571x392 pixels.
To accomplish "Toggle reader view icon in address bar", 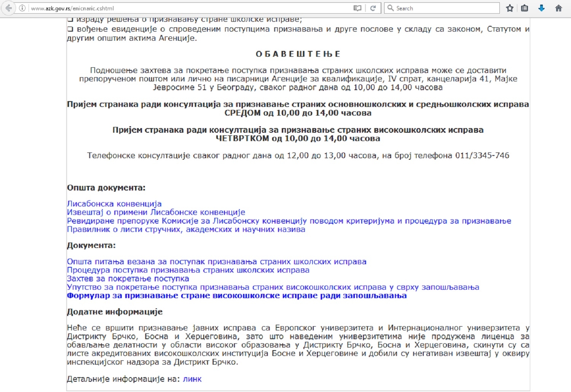I will pyautogui.click(x=357, y=8).
